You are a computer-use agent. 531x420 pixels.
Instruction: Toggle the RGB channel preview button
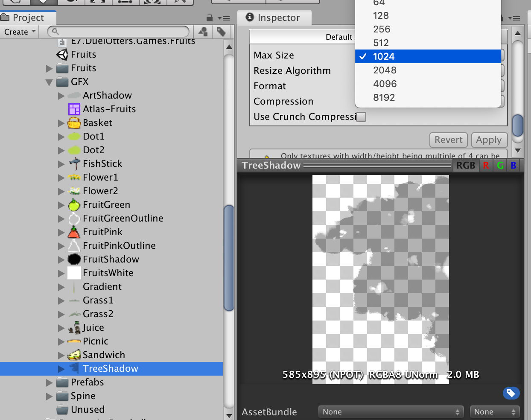(x=466, y=166)
